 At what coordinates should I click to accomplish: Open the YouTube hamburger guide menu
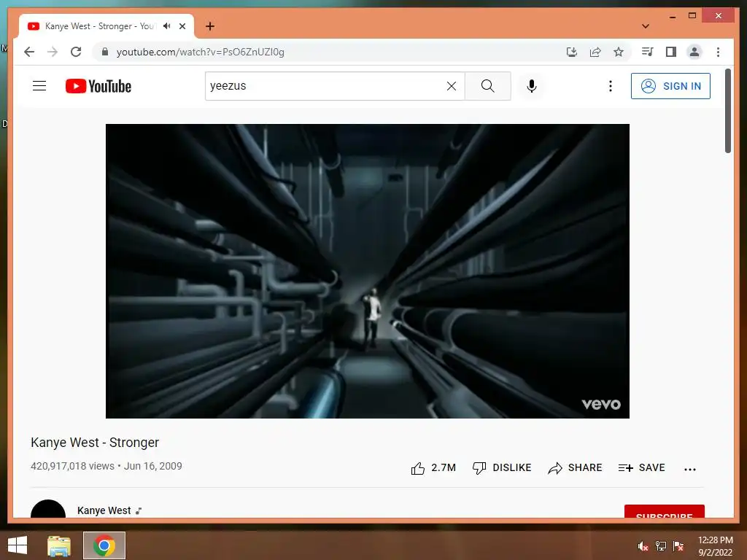(x=39, y=86)
